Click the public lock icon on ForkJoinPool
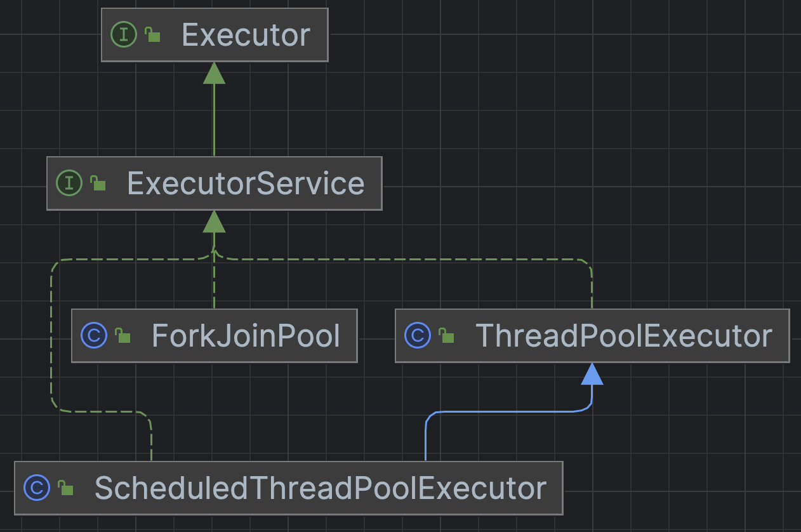This screenshot has width=801, height=532. coord(122,336)
